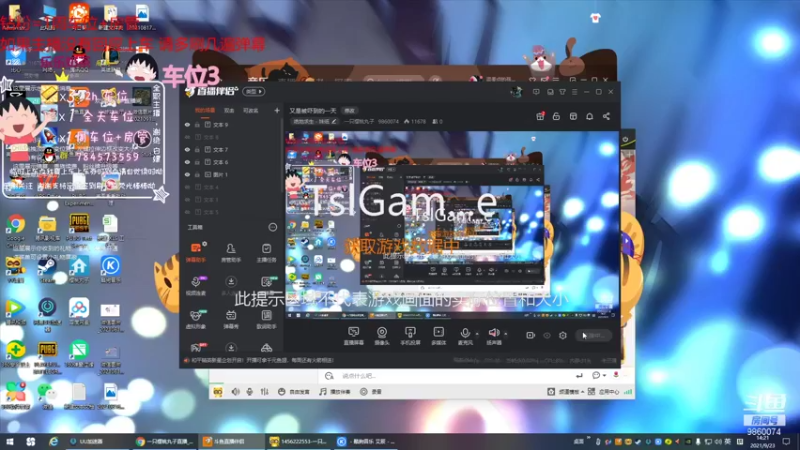The height and width of the screenshot is (450, 800).
Task: Collapse the 工具箱 toolbox section
Action: [x=272, y=227]
